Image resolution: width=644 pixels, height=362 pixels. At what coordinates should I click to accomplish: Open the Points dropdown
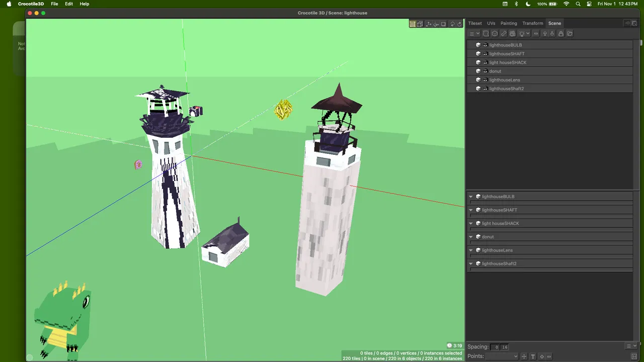coord(502,356)
